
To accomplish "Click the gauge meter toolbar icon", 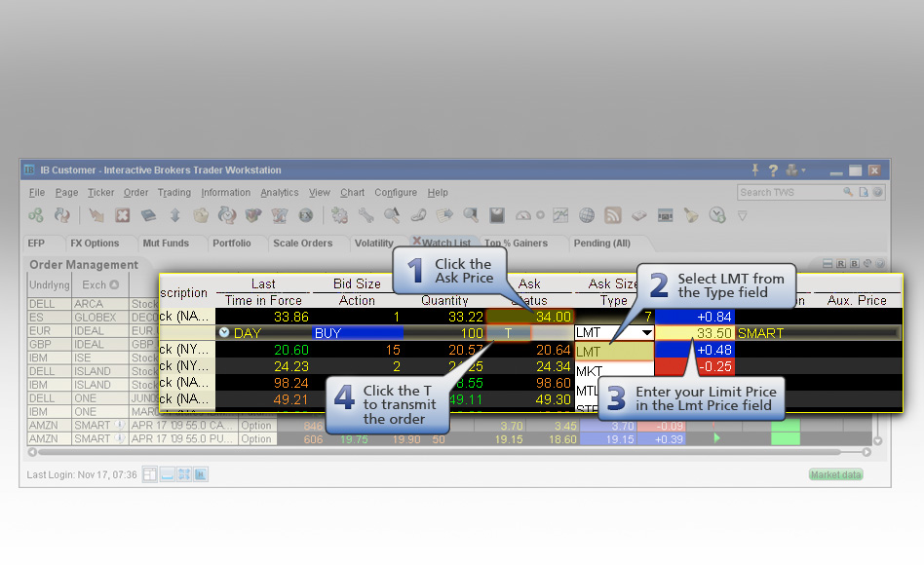I will click(523, 215).
